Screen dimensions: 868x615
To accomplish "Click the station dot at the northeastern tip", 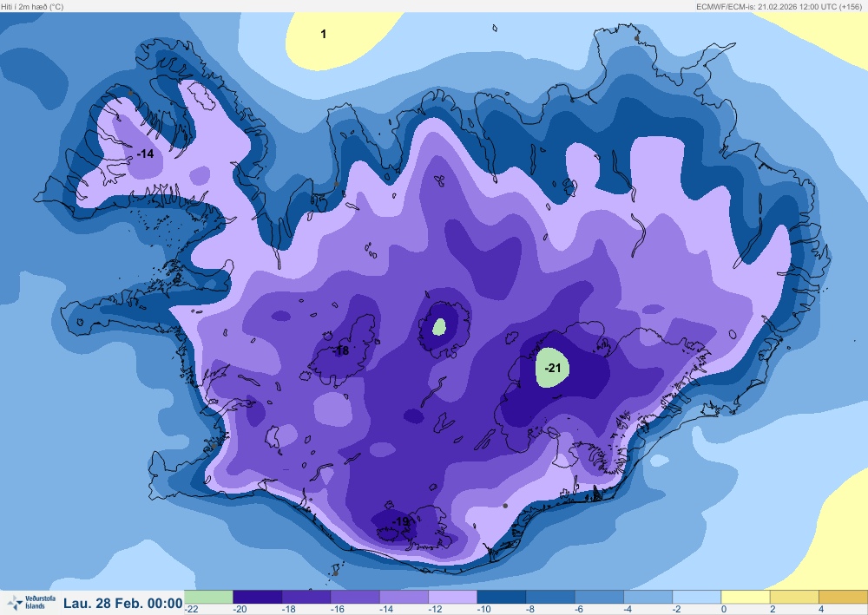I will pyautogui.click(x=636, y=38).
